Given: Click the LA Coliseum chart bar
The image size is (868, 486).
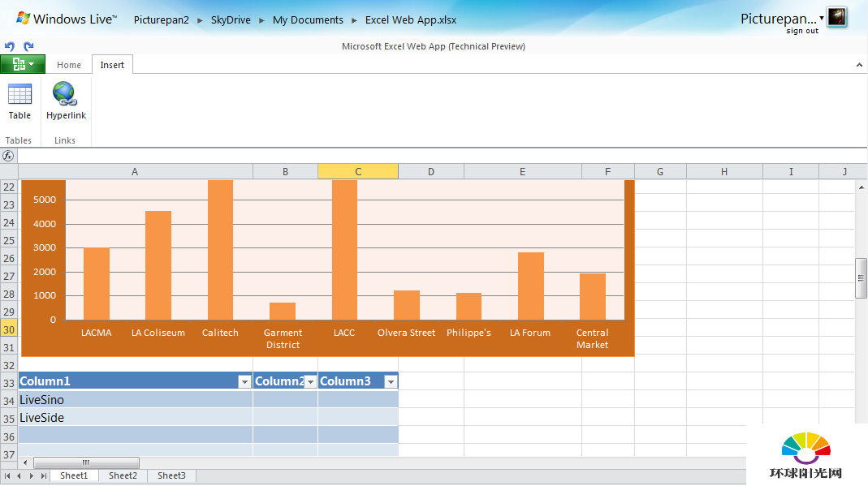Looking at the screenshot, I should pyautogui.click(x=158, y=265).
